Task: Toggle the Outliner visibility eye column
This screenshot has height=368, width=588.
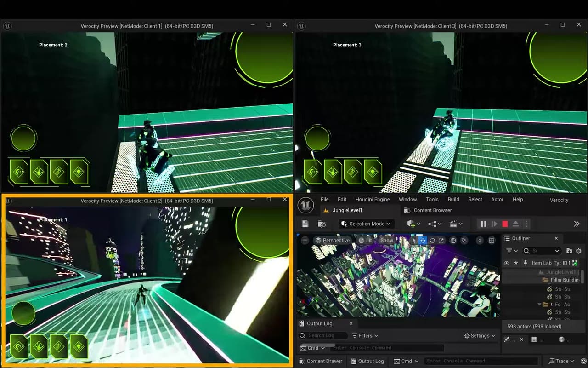Action: [x=506, y=263]
